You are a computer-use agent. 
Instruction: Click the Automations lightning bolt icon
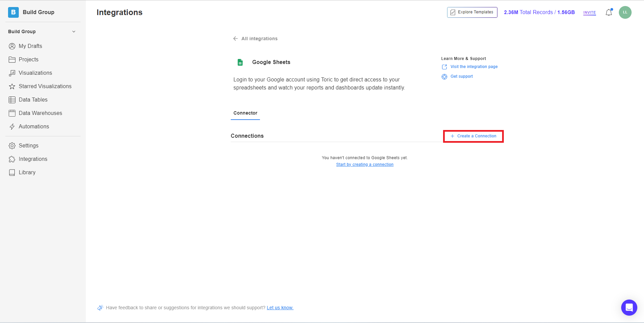click(x=12, y=126)
